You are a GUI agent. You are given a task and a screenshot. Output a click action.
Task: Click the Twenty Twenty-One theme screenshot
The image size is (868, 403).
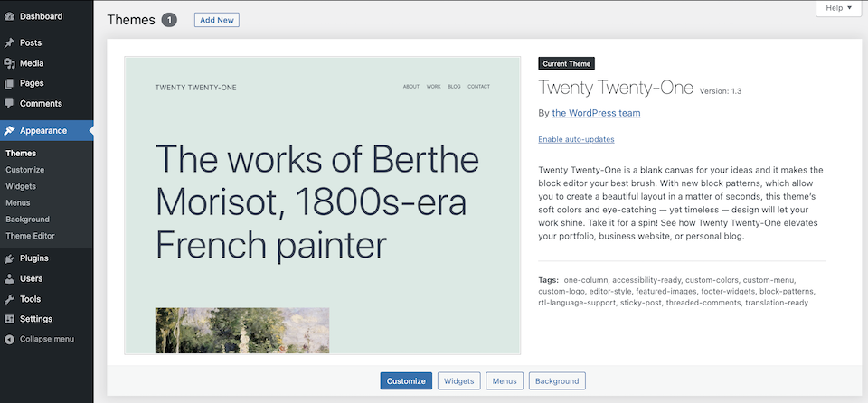click(x=323, y=205)
